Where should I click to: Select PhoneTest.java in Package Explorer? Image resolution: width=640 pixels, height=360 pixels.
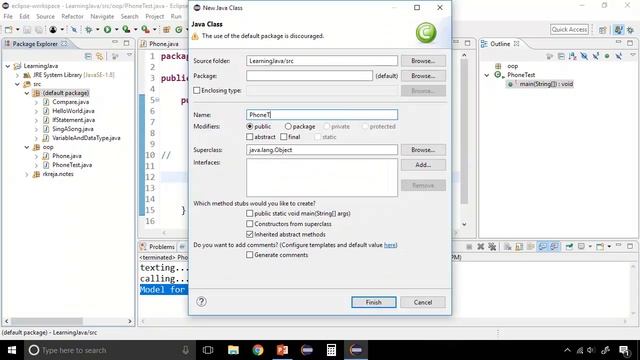coord(72,165)
